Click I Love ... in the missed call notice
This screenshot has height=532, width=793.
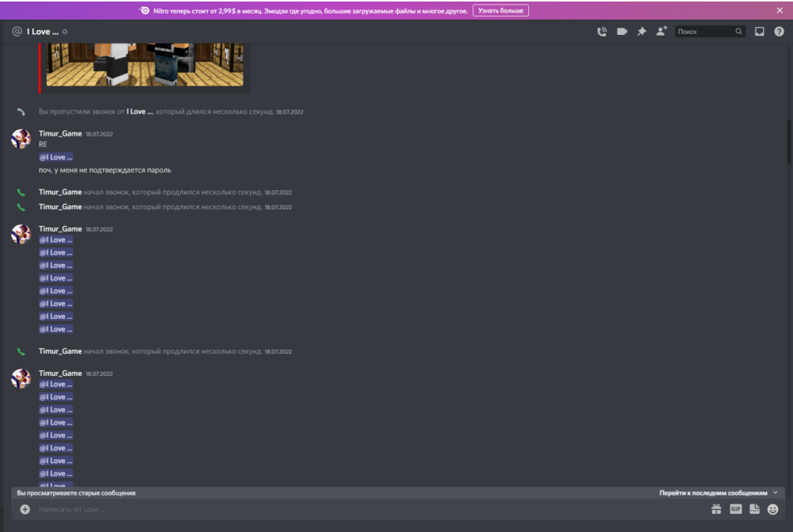[140, 112]
